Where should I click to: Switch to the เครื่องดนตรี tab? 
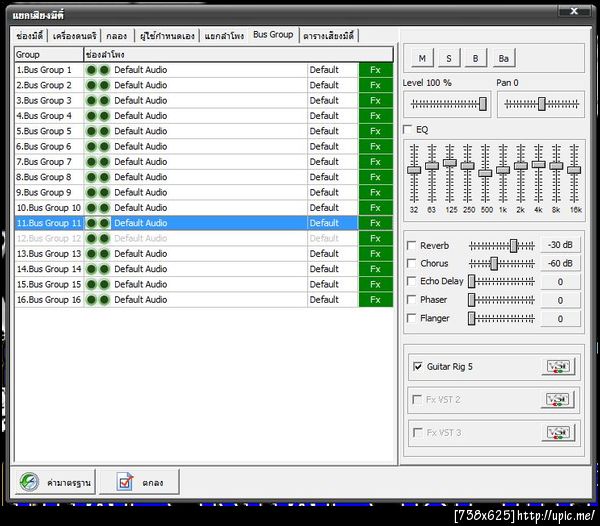(74, 36)
